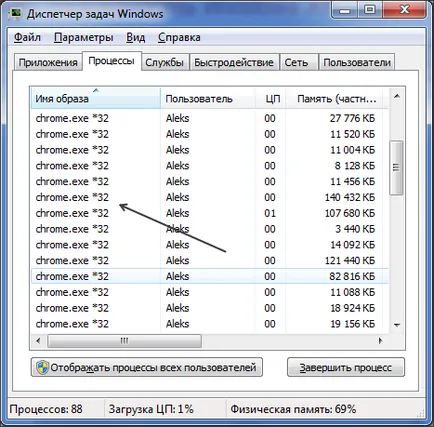The width and height of the screenshot is (434, 427).
Task: Select the chrome.exe row using 19 156 КБ
Action: tap(209, 324)
